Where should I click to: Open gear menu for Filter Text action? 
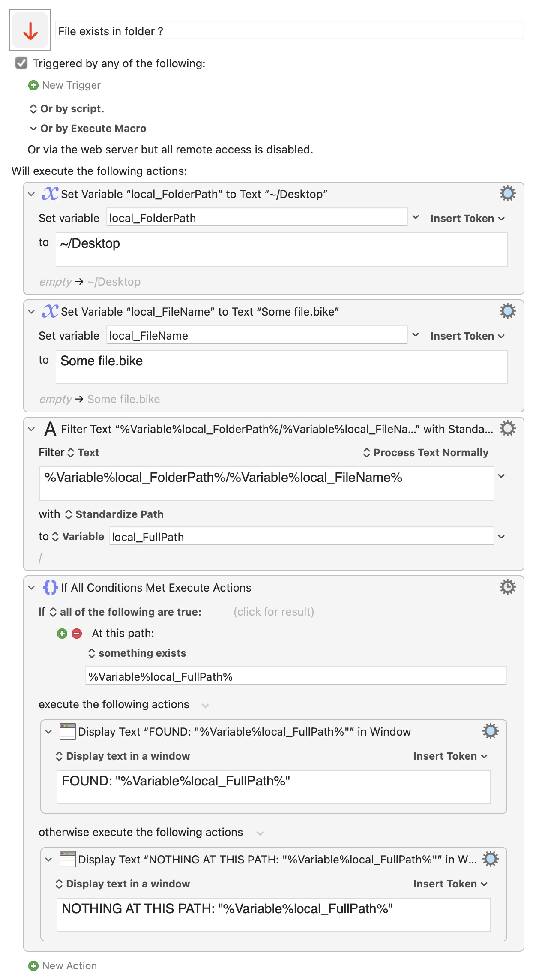pos(507,429)
